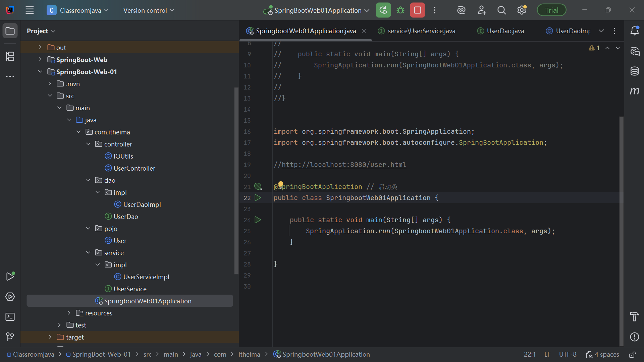Screen dimensions: 644x362
Task: Open the Maven tool window
Action: click(634, 91)
